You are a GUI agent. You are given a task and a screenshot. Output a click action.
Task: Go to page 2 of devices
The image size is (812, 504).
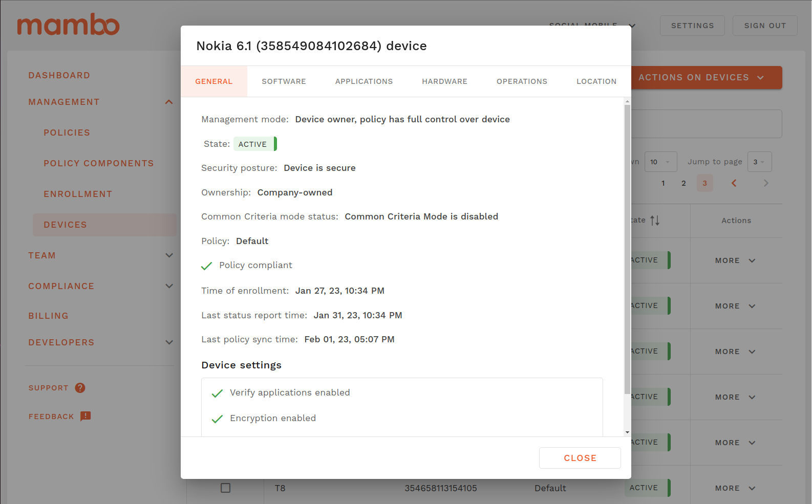pyautogui.click(x=683, y=183)
